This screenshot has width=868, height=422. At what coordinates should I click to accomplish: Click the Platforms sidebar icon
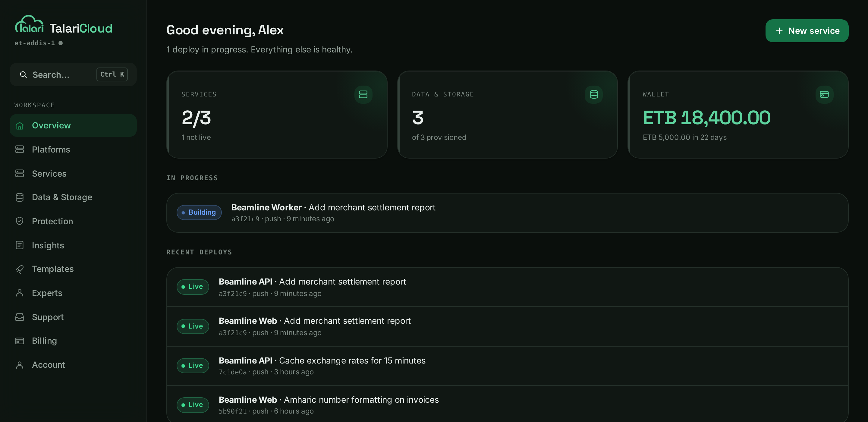[x=20, y=149]
